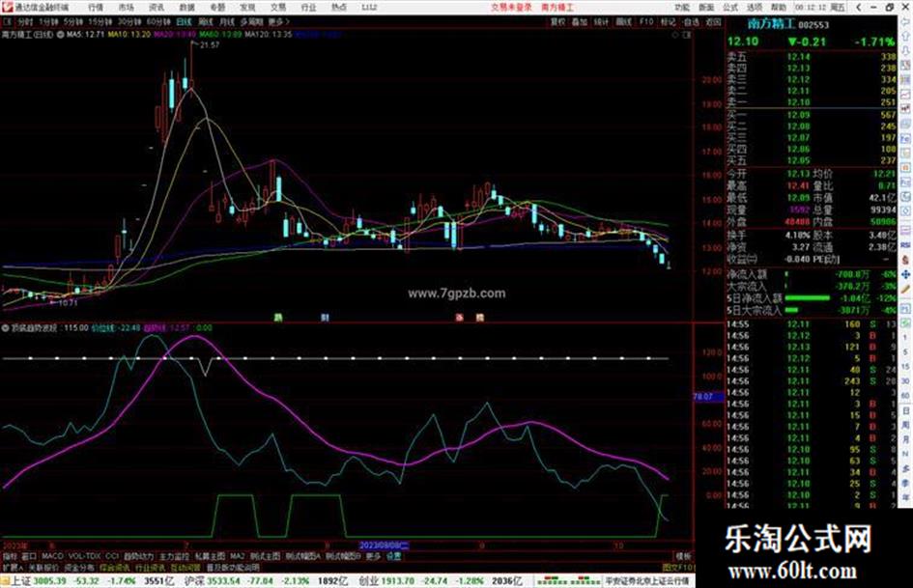Click the 设置 indicator settings button
Image resolution: width=913 pixels, height=588 pixels.
tap(394, 556)
